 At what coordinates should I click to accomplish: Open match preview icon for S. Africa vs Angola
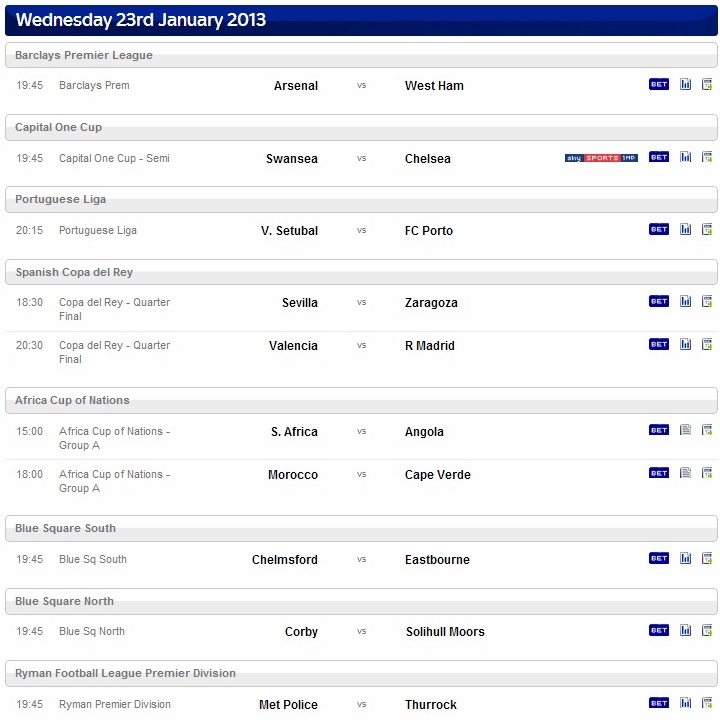685,430
